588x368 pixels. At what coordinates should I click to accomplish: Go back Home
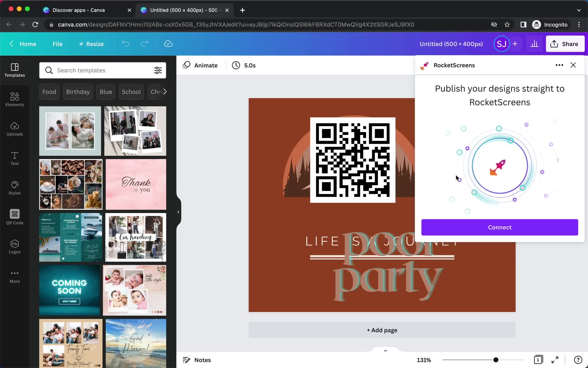23,44
